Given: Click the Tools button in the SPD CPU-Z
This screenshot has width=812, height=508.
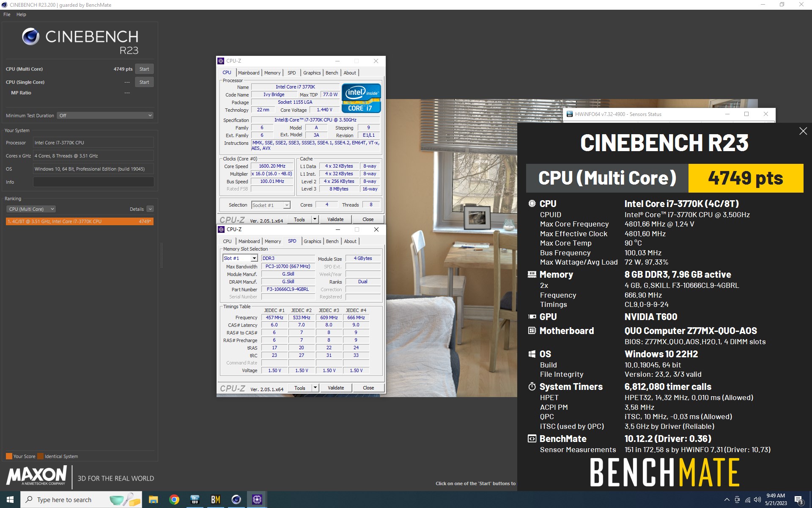Looking at the screenshot, I should [x=300, y=388].
